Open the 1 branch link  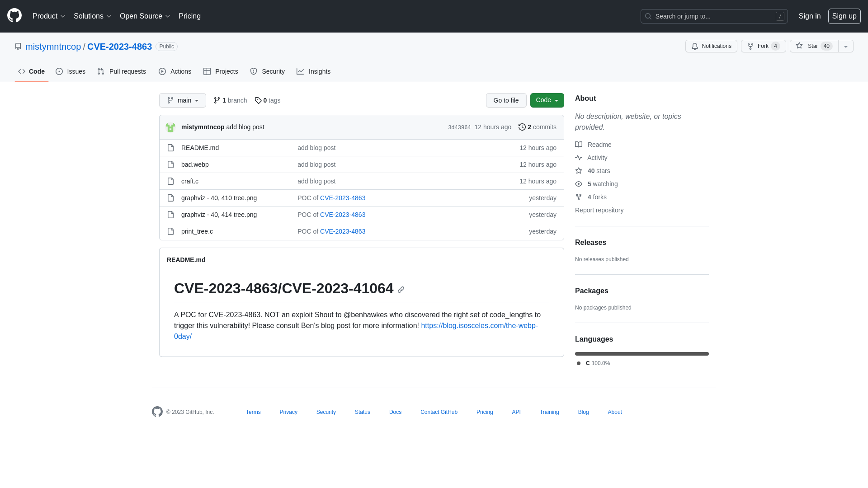pyautogui.click(x=230, y=100)
